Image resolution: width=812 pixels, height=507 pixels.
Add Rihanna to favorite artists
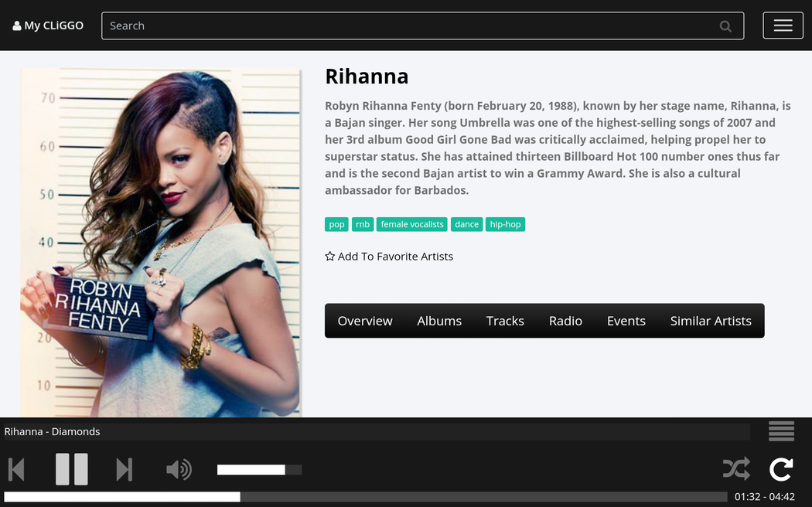389,257
